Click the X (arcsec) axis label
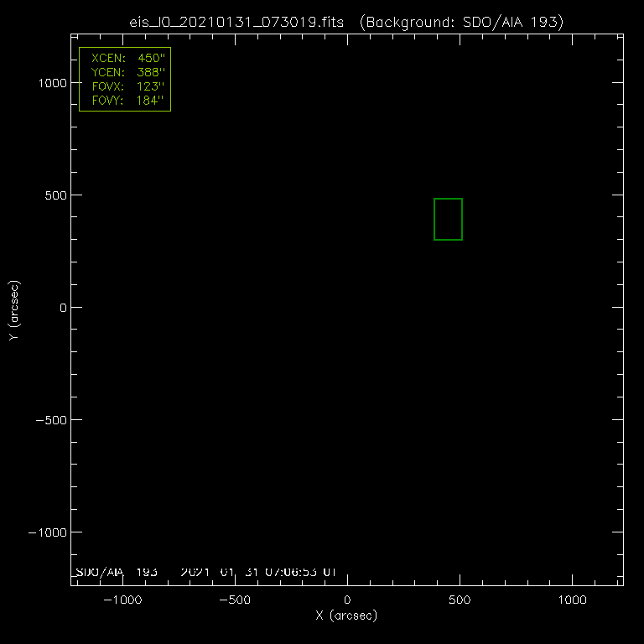Screen dimensions: 644x644 click(x=346, y=615)
